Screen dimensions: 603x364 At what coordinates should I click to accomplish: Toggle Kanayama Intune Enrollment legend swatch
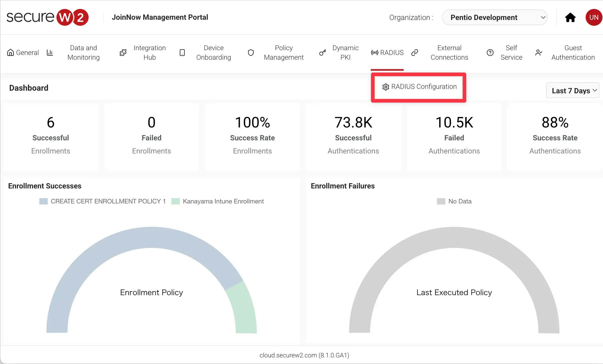(175, 201)
